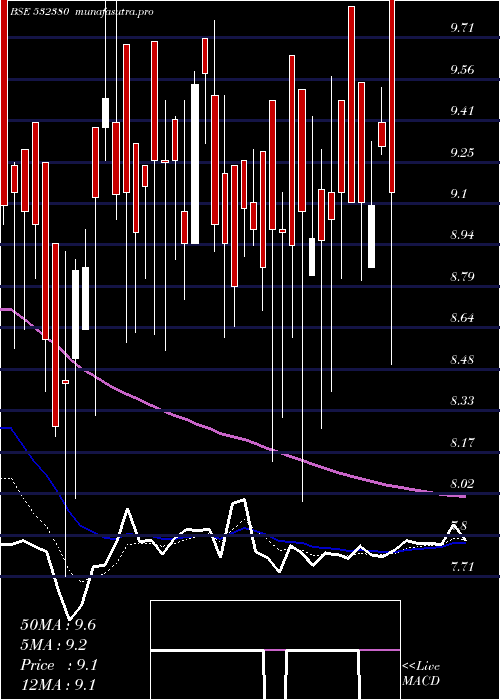This screenshot has width=500, height=700.
Task: Pick the 9.1 price axis label
Action: tap(458, 194)
